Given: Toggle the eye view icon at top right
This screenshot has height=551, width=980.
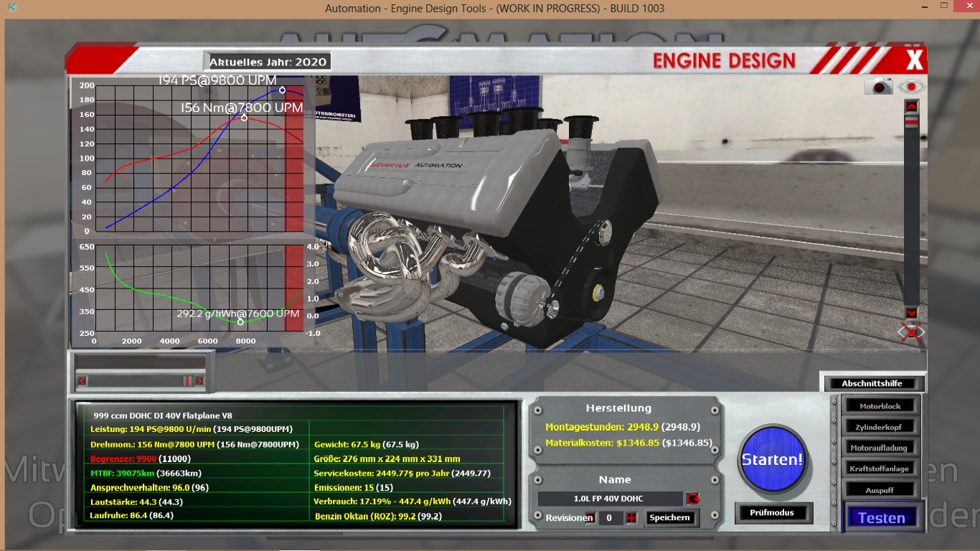Looking at the screenshot, I should pos(912,87).
